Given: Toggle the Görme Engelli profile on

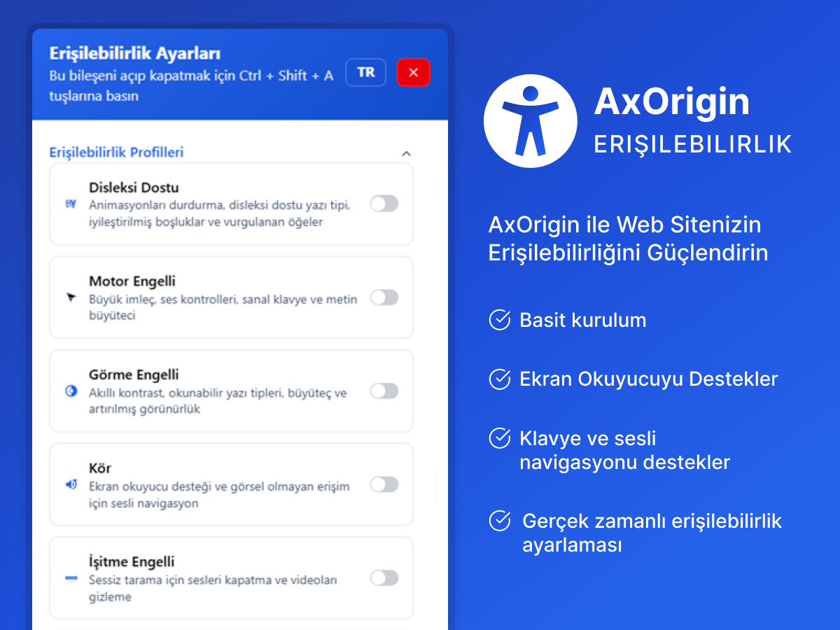Looking at the screenshot, I should click(x=384, y=391).
